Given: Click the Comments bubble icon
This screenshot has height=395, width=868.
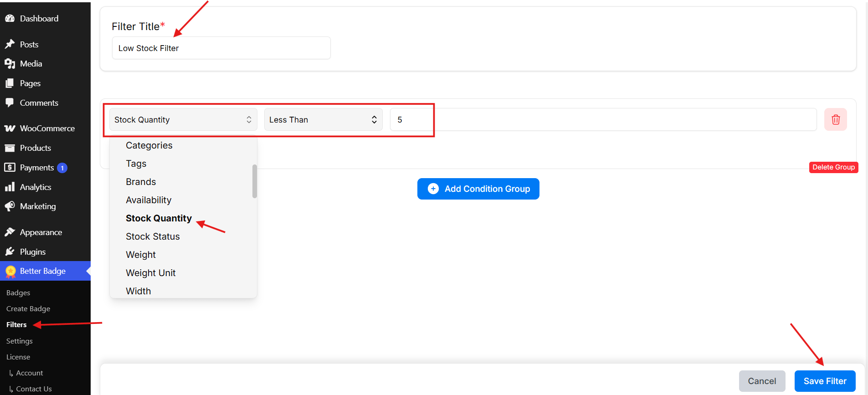Looking at the screenshot, I should [x=10, y=103].
